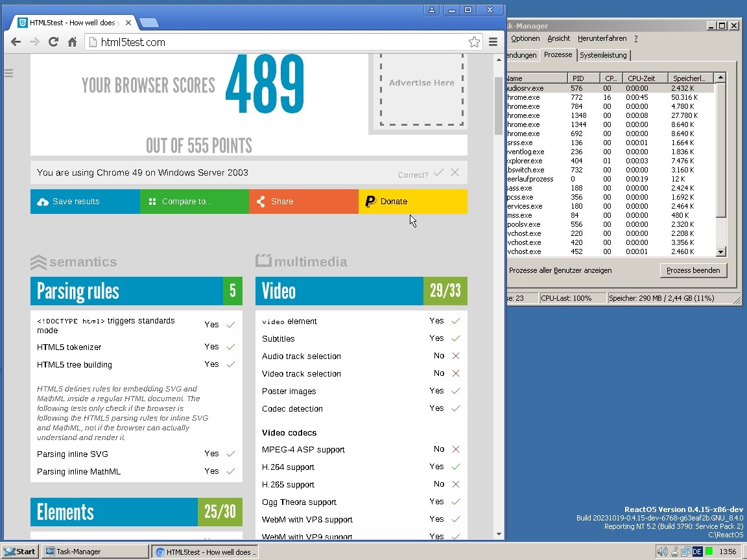Reject browser detection with the X icon
Screen dimensions: 747x560
click(455, 172)
